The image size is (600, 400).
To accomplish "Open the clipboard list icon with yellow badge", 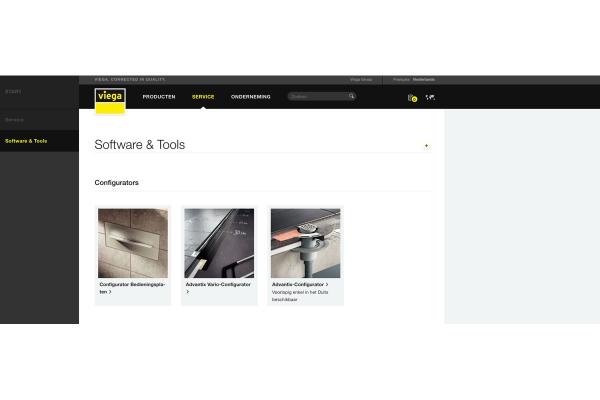I will point(412,98).
